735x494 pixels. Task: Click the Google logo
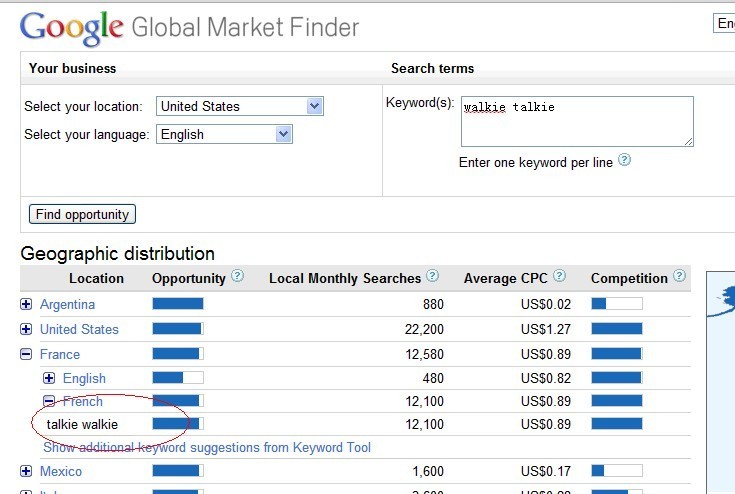point(72,28)
